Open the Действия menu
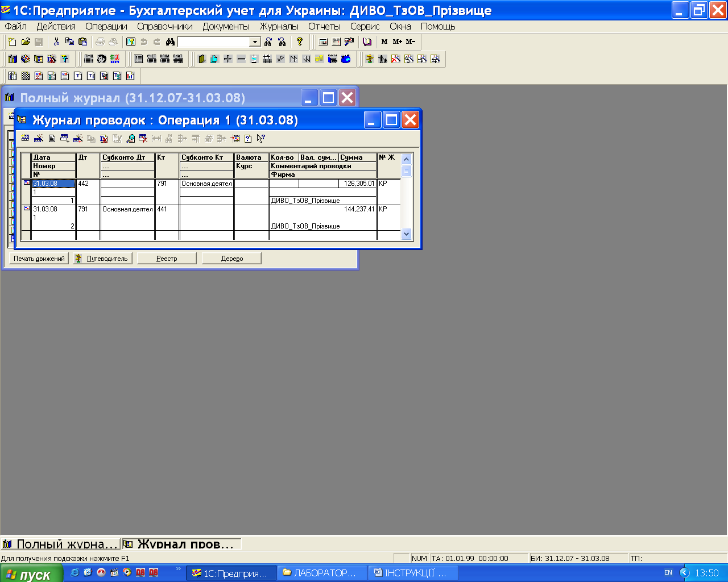This screenshot has height=582, width=728. pyautogui.click(x=56, y=26)
